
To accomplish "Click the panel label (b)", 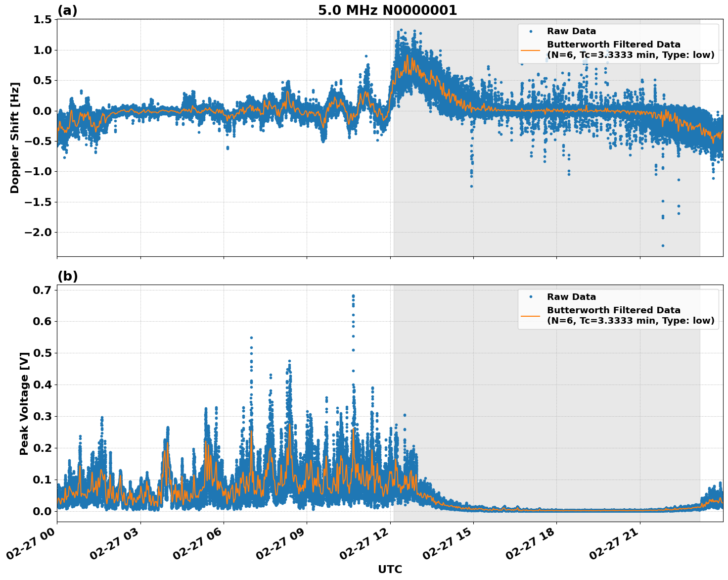I will (x=67, y=276).
